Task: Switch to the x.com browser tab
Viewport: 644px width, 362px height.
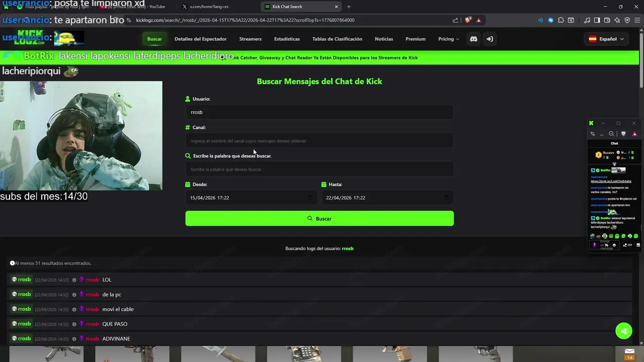Action: pos(217,7)
